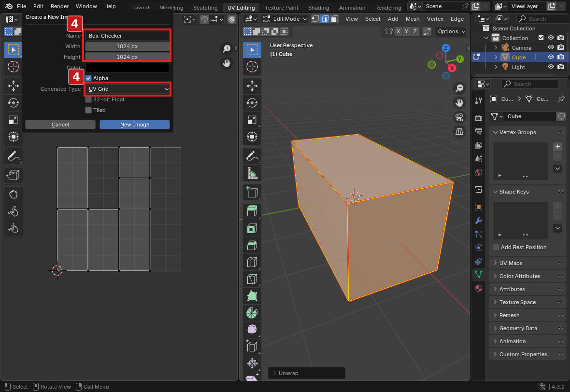Switch to Texture Paint workspace tab
The height and width of the screenshot is (392, 570).
(281, 7)
